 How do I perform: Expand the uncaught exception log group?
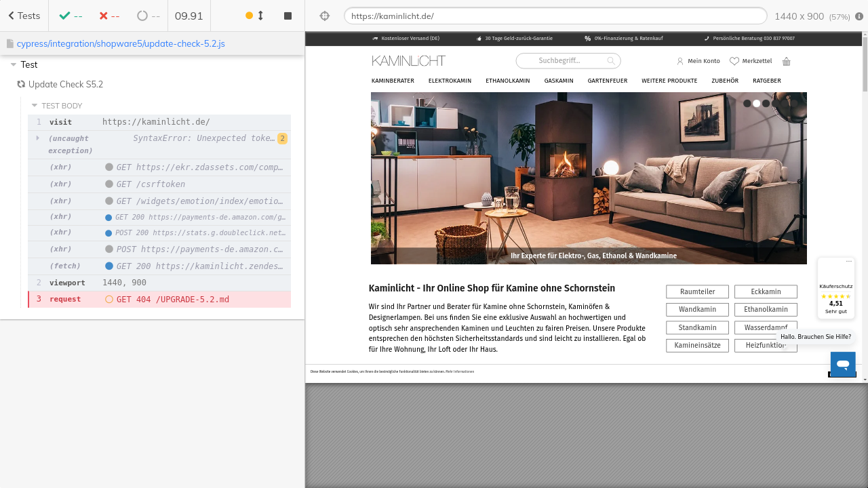[38, 138]
